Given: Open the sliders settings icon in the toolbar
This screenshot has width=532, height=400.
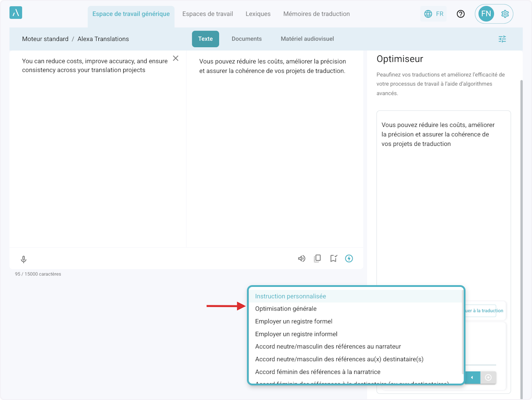Looking at the screenshot, I should 502,39.
